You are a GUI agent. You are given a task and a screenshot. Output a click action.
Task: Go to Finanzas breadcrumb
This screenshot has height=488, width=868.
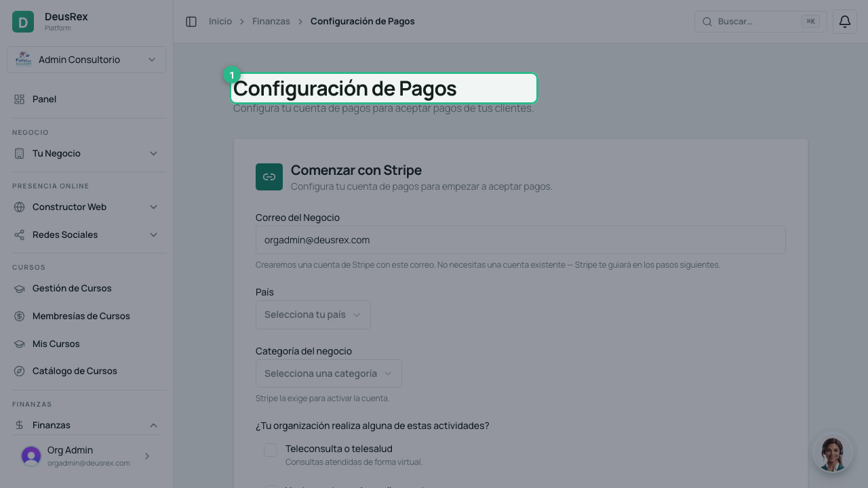coord(271,22)
